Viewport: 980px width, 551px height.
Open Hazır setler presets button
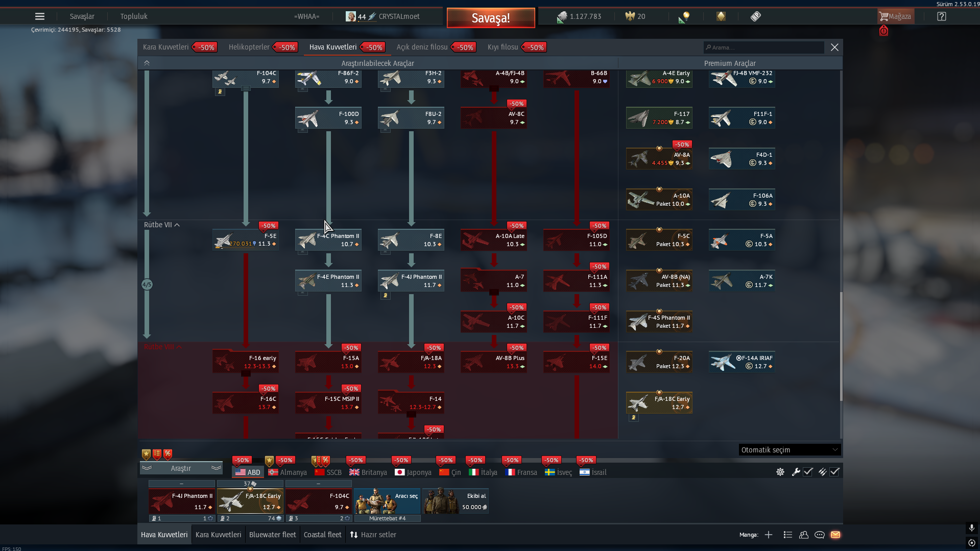point(373,535)
